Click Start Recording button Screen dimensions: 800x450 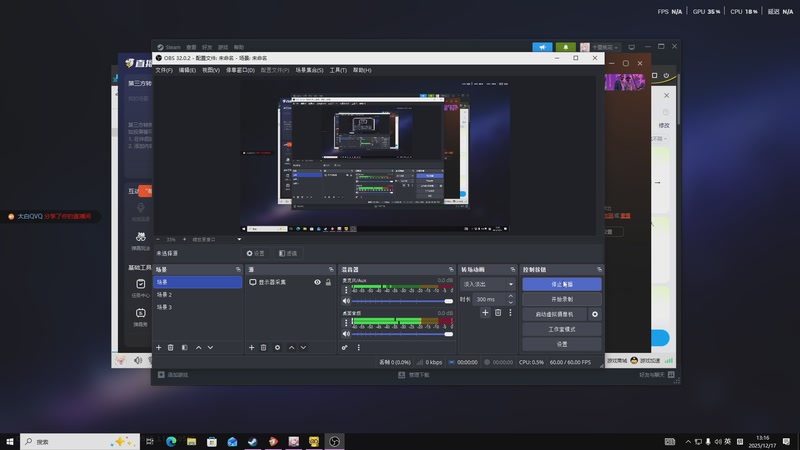pyautogui.click(x=562, y=299)
